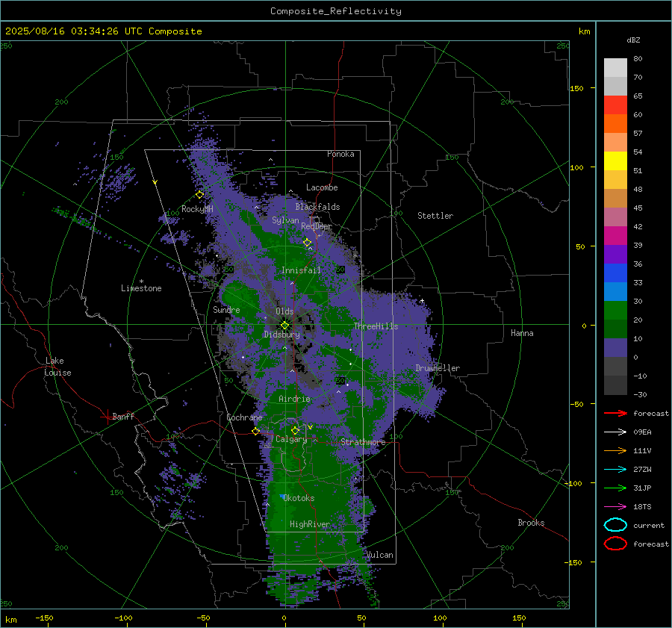The width and height of the screenshot is (672, 628).
Task: Click the Olds label near radar center
Action: click(x=284, y=311)
